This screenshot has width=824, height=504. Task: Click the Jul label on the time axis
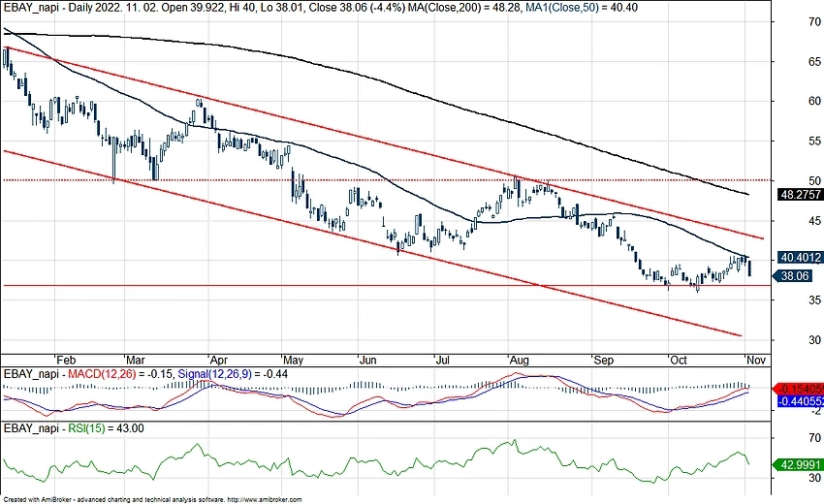(442, 360)
